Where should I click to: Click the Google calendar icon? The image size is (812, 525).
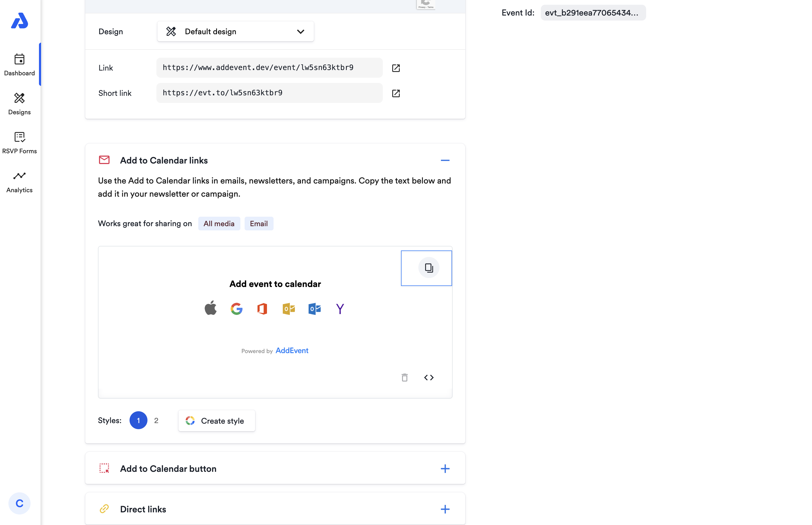236,309
